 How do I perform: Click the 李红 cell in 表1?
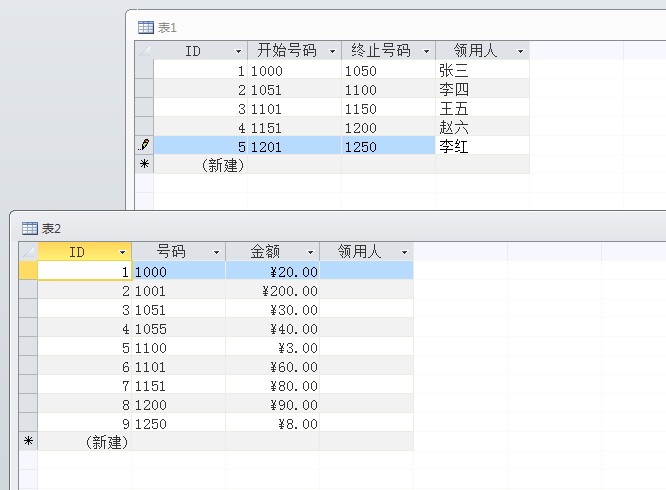point(482,146)
